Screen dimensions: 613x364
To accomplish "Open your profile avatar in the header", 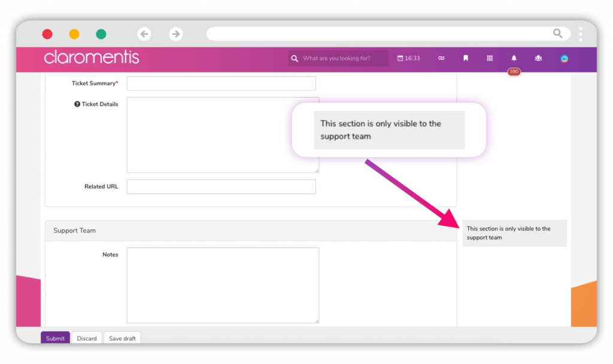I will pyautogui.click(x=563, y=58).
